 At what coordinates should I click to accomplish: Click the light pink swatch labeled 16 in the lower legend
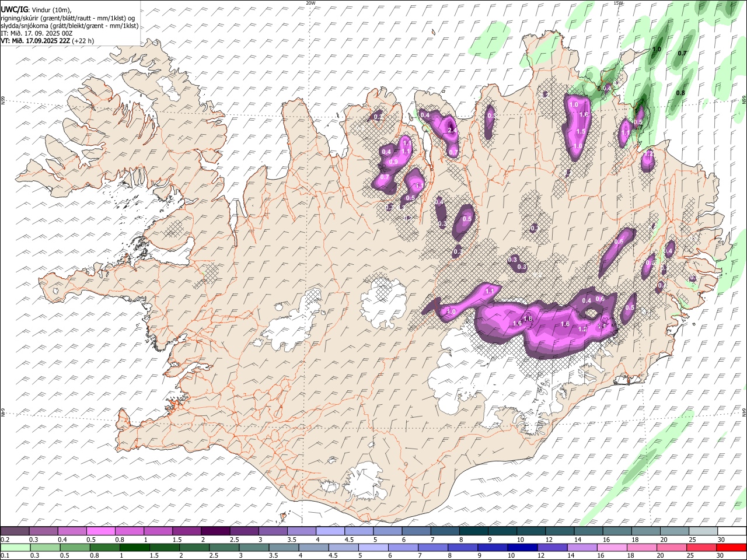point(612,547)
